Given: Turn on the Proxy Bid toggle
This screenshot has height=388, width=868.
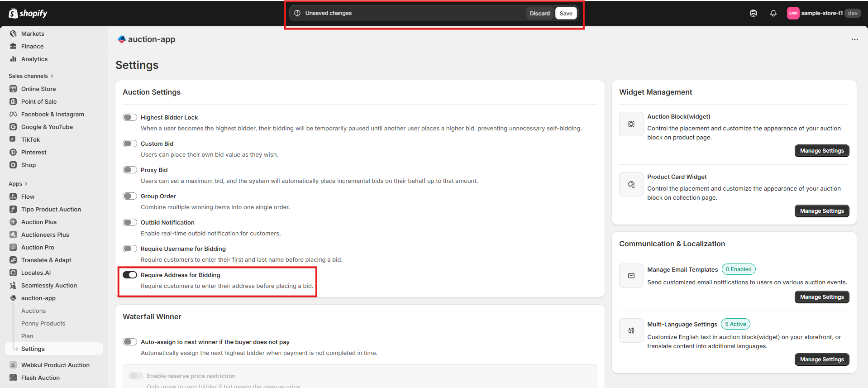Looking at the screenshot, I should (x=130, y=170).
